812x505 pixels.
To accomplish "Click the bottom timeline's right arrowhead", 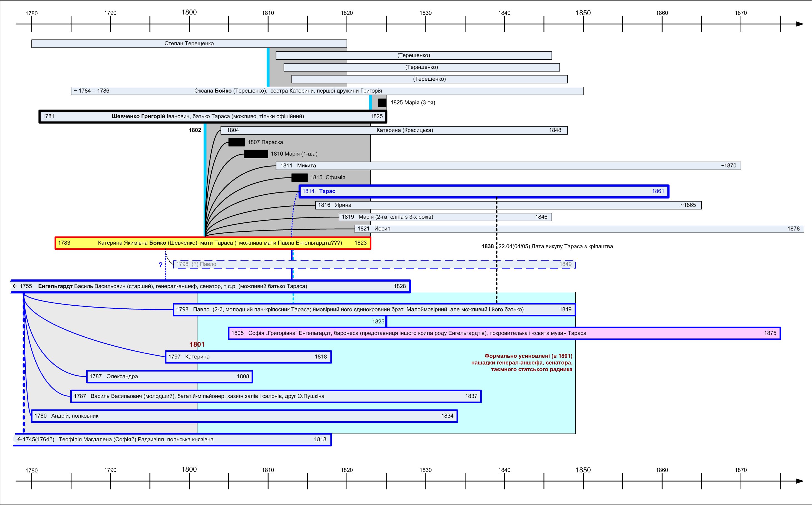I will [799, 481].
